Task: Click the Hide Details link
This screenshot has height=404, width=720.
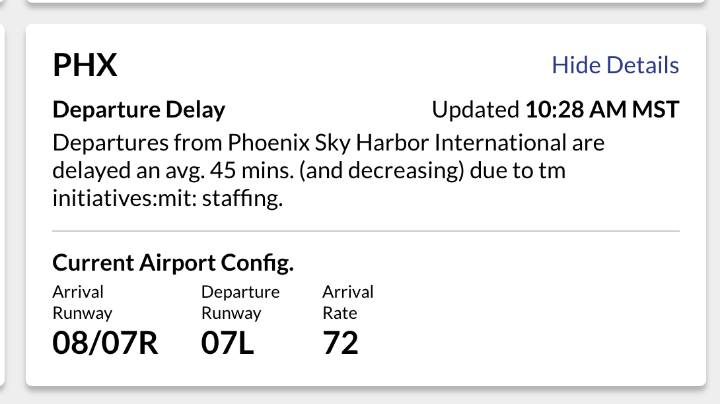Action: [615, 65]
